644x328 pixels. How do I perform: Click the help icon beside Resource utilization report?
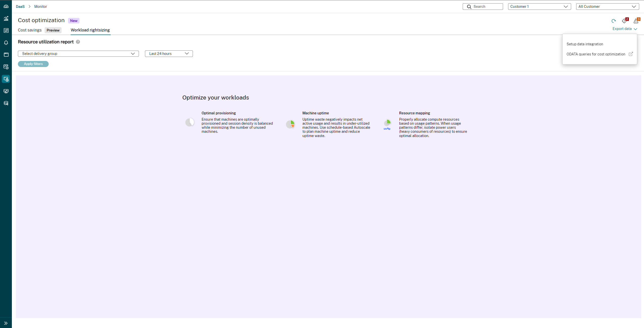[78, 42]
